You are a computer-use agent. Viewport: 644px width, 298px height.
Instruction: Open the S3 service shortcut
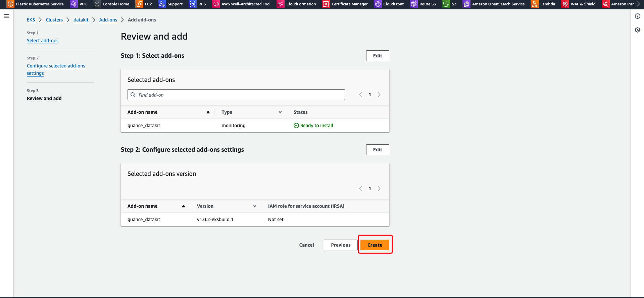tap(450, 4)
